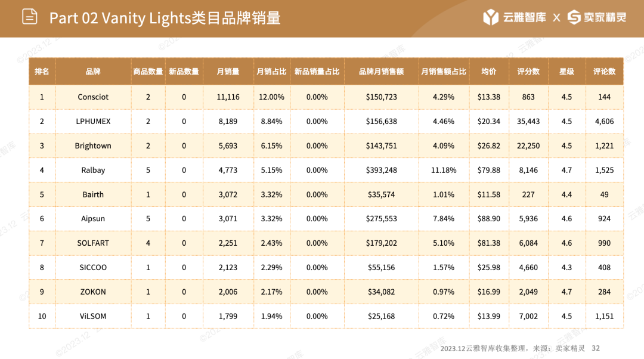
Task: Click the page number 32
Action: (x=596, y=348)
